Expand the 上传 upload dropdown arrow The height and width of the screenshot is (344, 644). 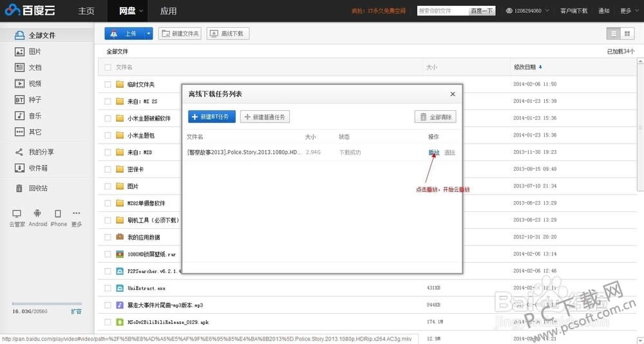(148, 33)
